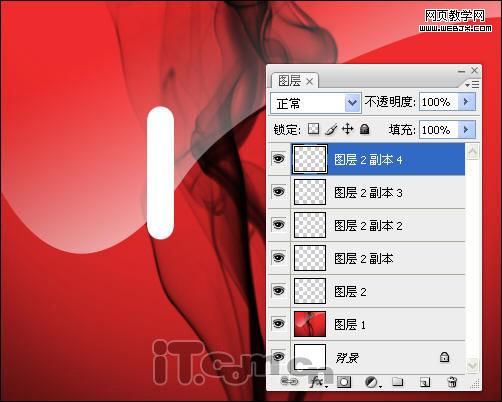Viewport: 502px width, 402px height.
Task: Create a new layer group folder
Action: tap(397, 382)
